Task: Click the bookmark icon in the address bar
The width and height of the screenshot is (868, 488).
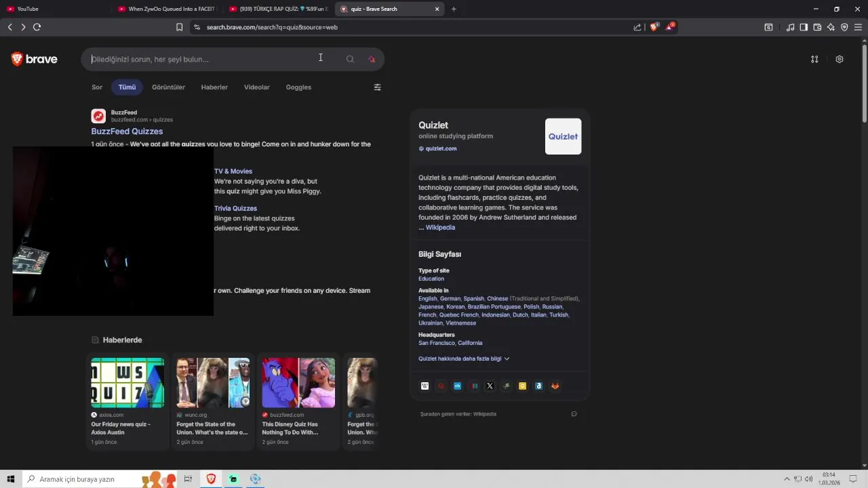Action: [x=179, y=27]
